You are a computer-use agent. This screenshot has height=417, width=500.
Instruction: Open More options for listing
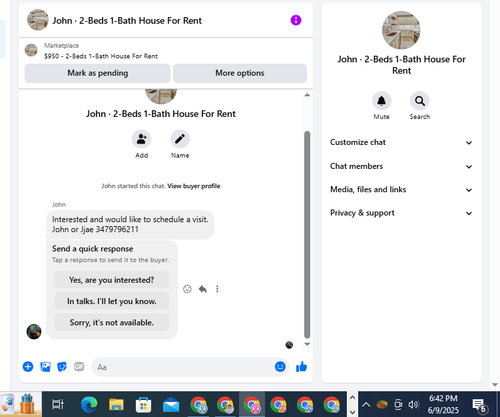[240, 73]
